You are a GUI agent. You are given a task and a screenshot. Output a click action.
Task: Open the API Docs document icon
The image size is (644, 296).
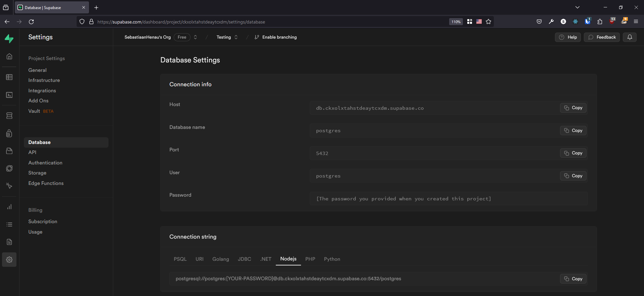pos(9,242)
